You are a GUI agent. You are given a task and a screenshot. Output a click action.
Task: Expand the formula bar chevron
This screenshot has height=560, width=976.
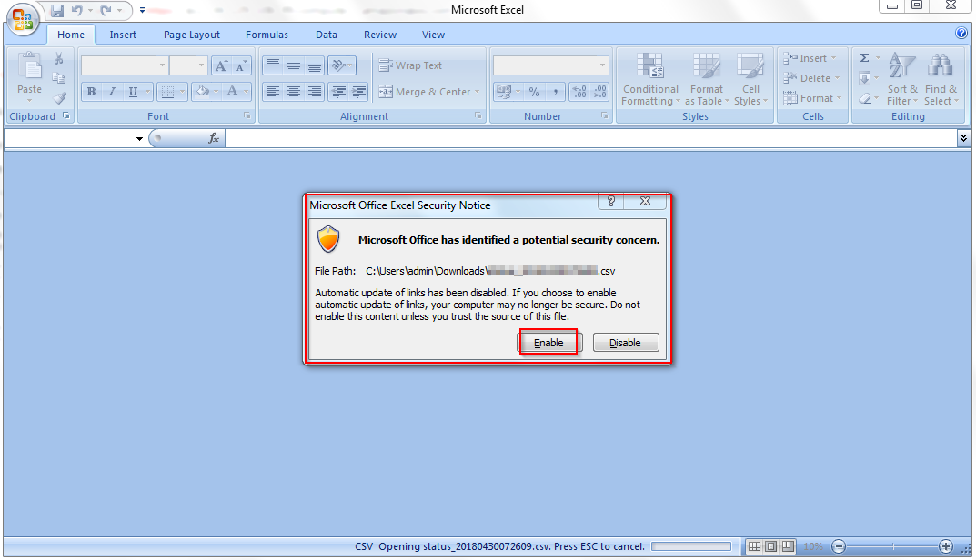[x=963, y=138]
